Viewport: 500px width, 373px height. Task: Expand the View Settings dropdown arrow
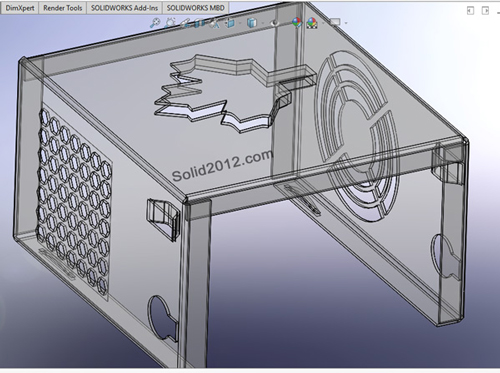click(346, 23)
